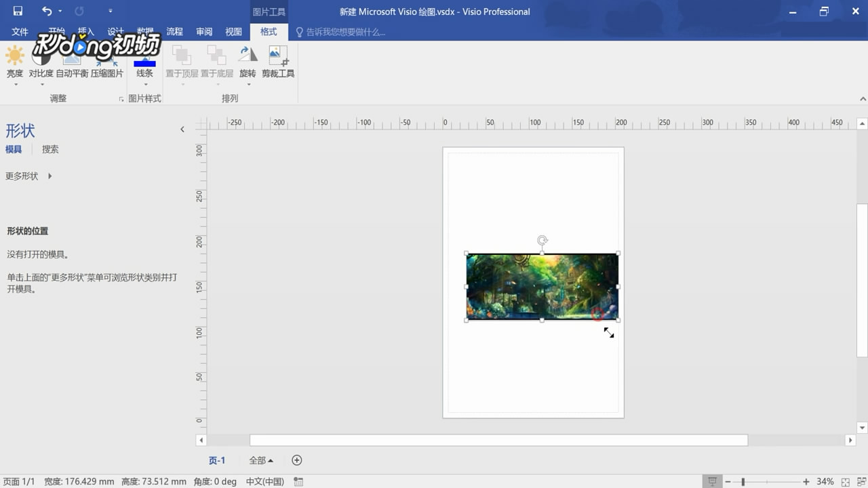The height and width of the screenshot is (488, 868).
Task: Click the 中文(中国) language indicator
Action: coord(264,481)
